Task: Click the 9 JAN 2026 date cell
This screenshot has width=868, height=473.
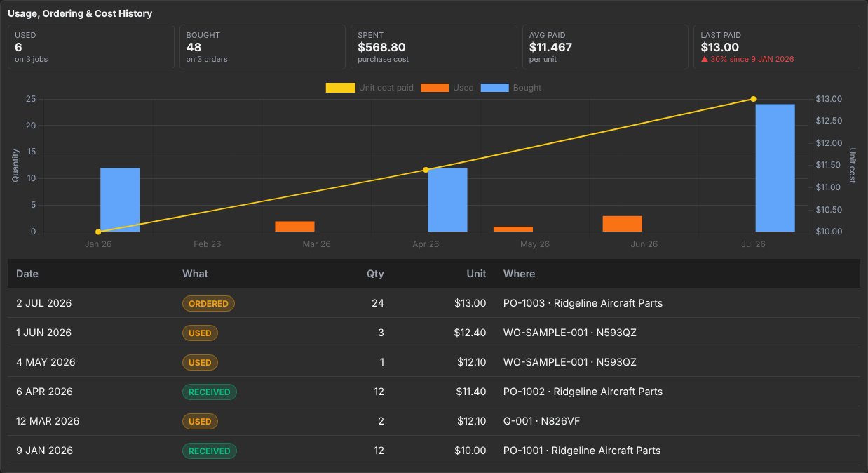Action: pyautogui.click(x=44, y=451)
